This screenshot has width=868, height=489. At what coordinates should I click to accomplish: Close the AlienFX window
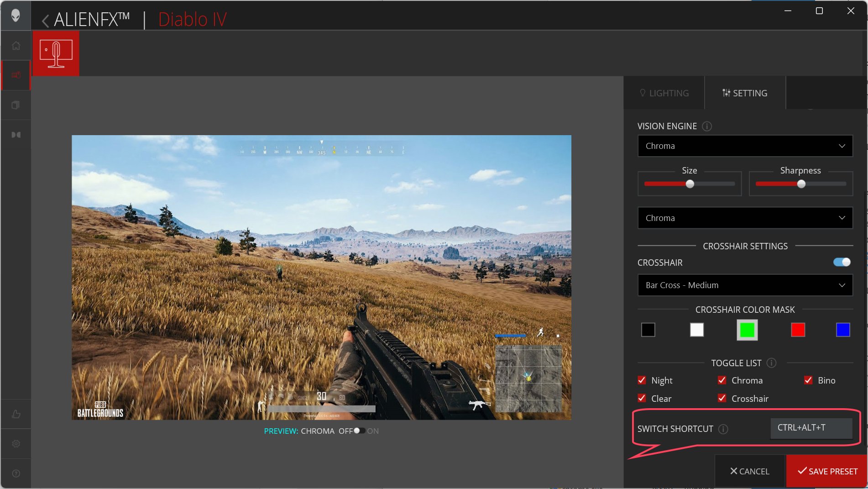[x=851, y=11]
